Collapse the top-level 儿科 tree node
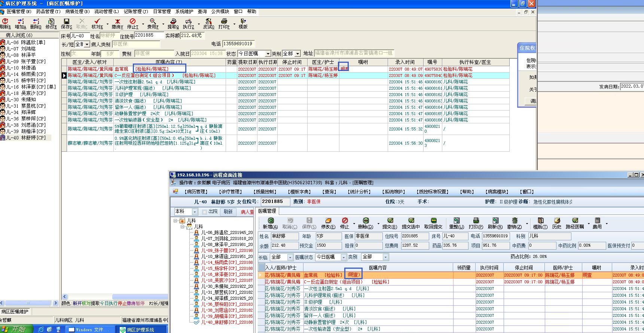The height and width of the screenshot is (333, 644). [x=175, y=221]
